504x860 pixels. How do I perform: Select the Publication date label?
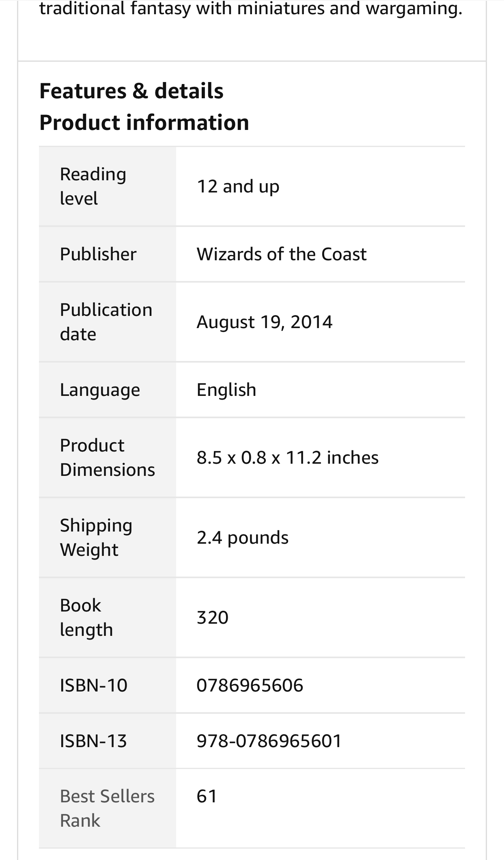(x=106, y=322)
